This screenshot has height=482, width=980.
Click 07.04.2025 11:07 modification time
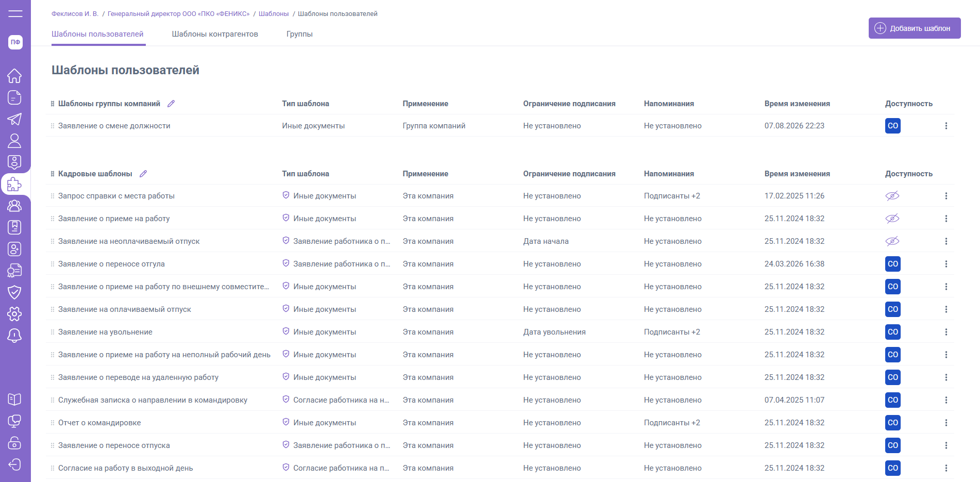pos(795,400)
